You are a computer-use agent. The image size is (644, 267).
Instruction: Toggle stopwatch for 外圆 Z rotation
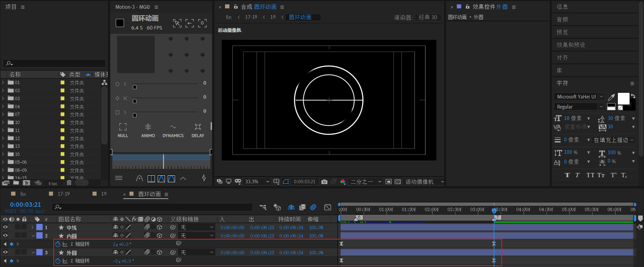point(58,261)
